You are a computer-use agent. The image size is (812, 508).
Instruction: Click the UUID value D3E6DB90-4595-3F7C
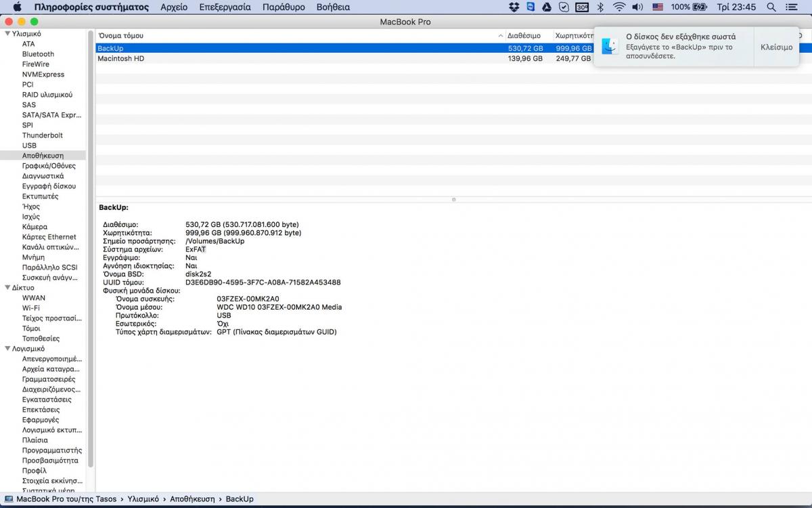click(x=263, y=282)
